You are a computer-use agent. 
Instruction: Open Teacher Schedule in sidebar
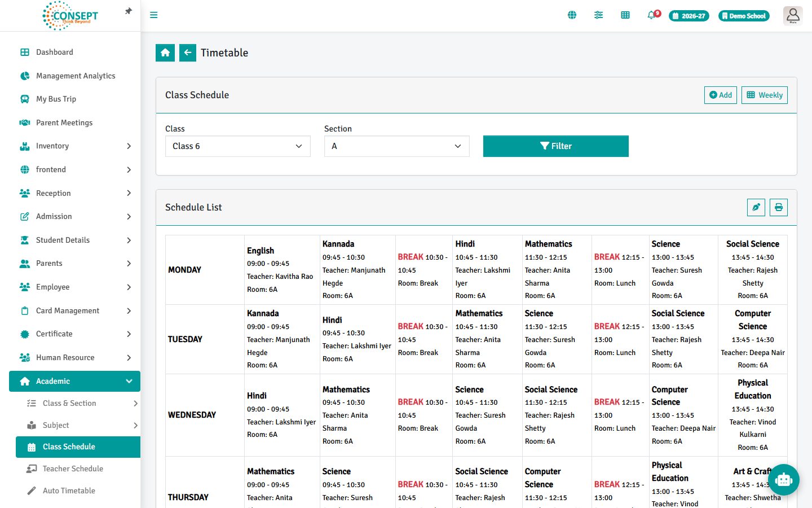(78, 468)
